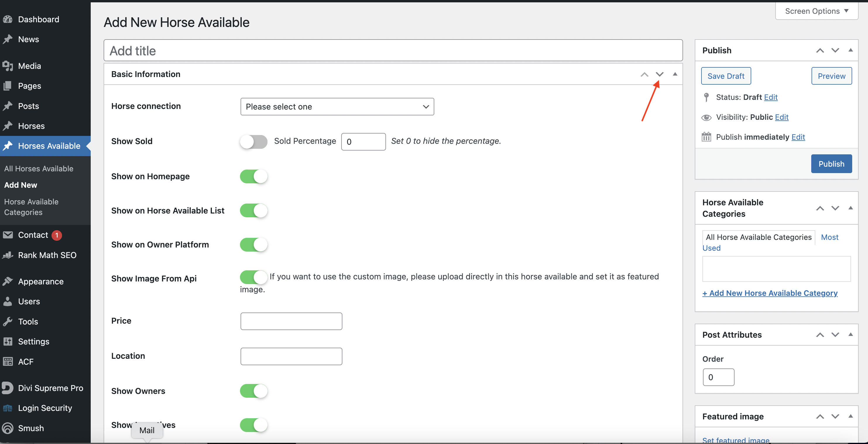Click Add New Horse Available Category link
868x444 pixels.
(770, 293)
